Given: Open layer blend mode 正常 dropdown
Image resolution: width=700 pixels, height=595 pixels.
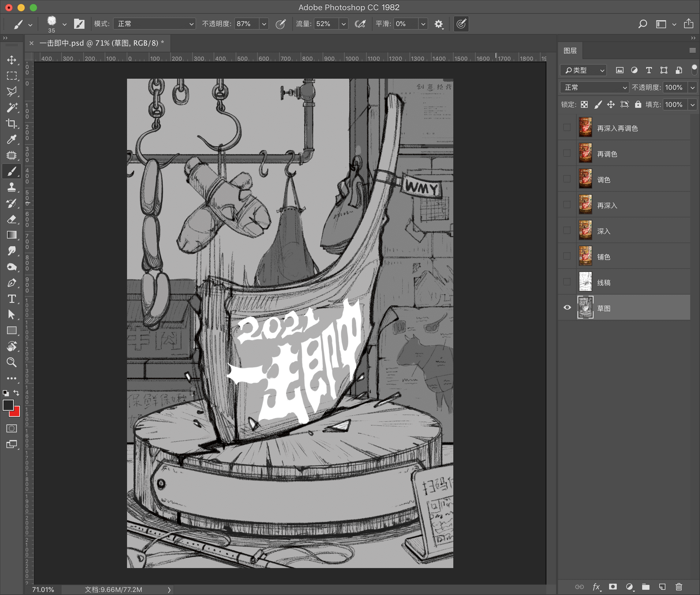Looking at the screenshot, I should [x=594, y=87].
